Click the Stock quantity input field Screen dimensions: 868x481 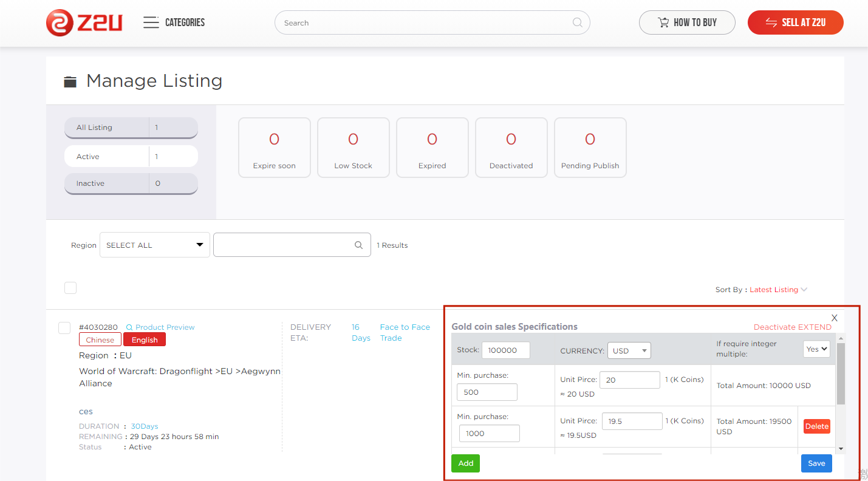click(505, 350)
